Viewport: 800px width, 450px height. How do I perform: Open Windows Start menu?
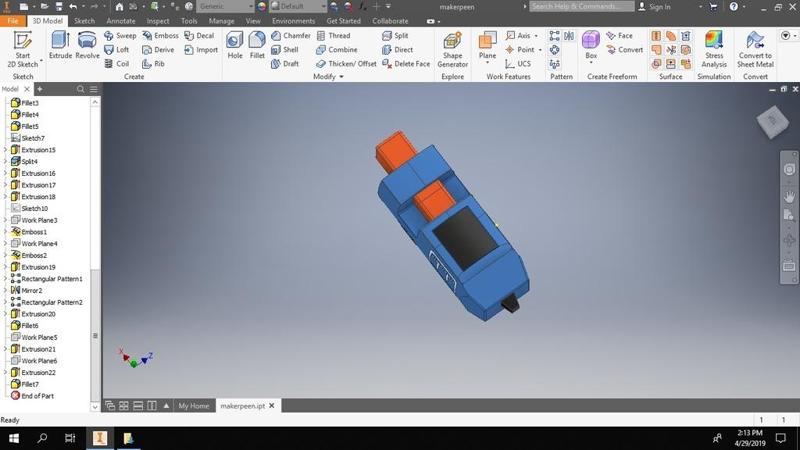(14, 438)
